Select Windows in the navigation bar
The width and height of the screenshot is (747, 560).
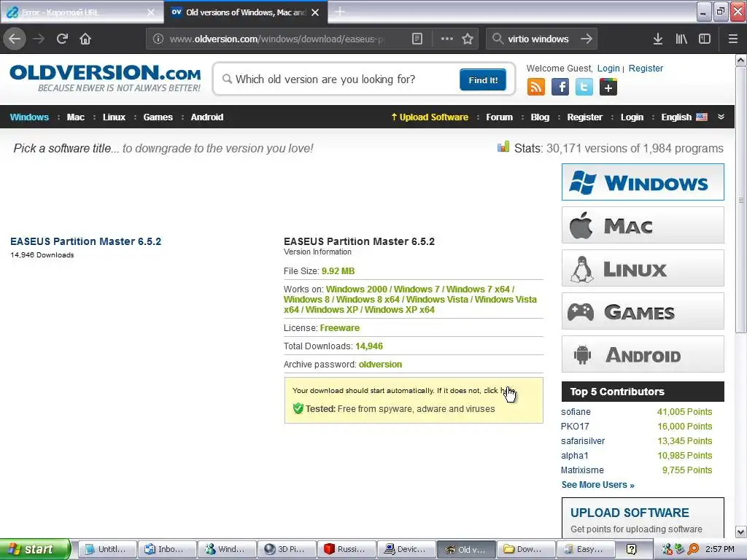[29, 117]
